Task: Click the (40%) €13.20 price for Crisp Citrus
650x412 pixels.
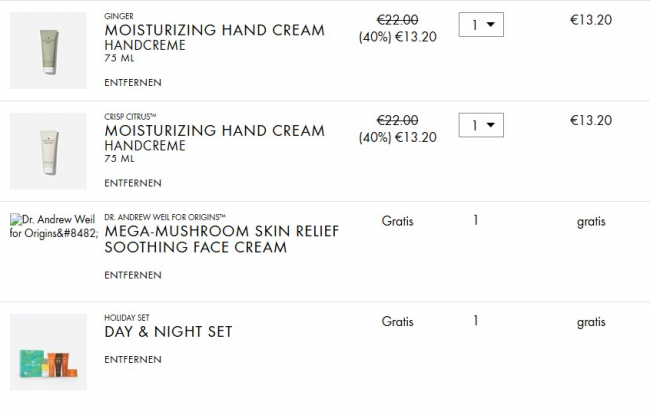Action: 397,137
